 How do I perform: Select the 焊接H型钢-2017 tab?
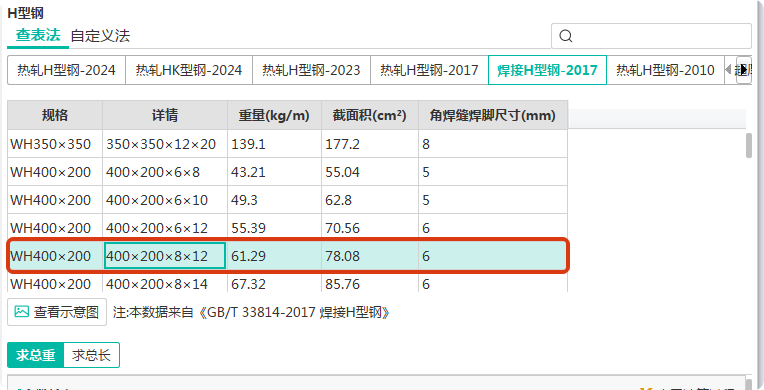[547, 70]
